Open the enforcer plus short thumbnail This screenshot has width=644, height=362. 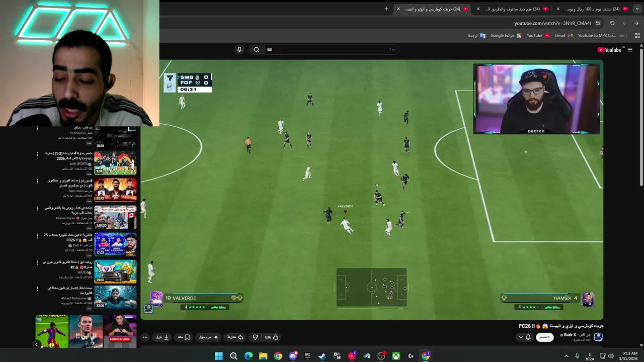pyautogui.click(x=120, y=331)
